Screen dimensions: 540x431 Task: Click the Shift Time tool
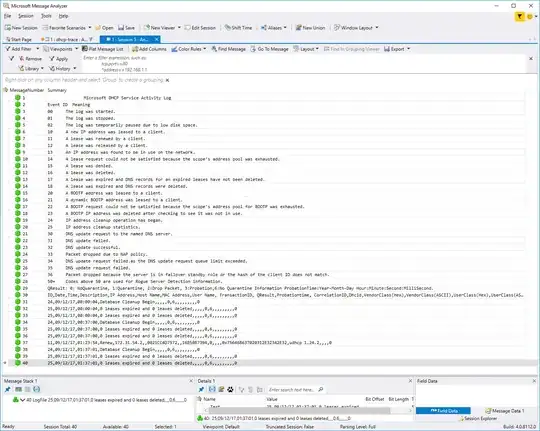click(238, 28)
